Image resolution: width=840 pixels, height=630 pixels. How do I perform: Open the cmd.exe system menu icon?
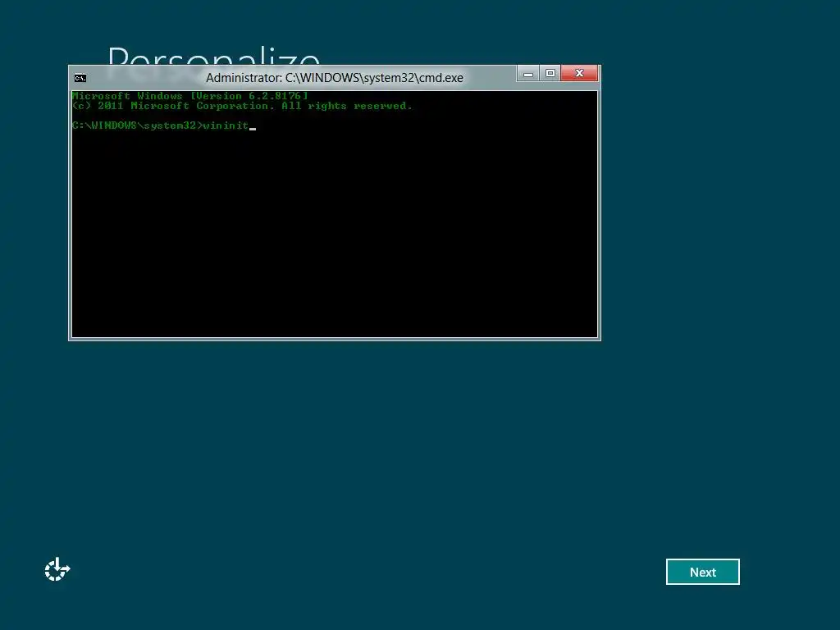click(x=80, y=78)
